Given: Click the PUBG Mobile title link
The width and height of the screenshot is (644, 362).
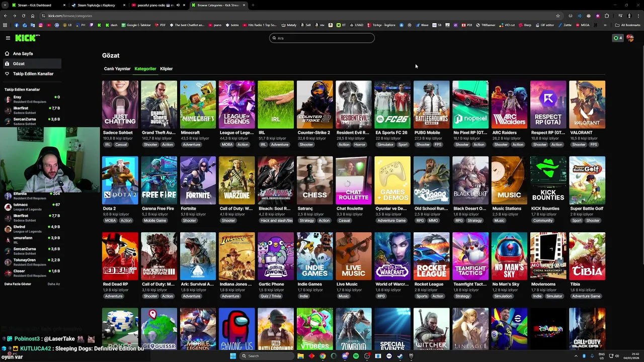Looking at the screenshot, I should (x=427, y=133).
